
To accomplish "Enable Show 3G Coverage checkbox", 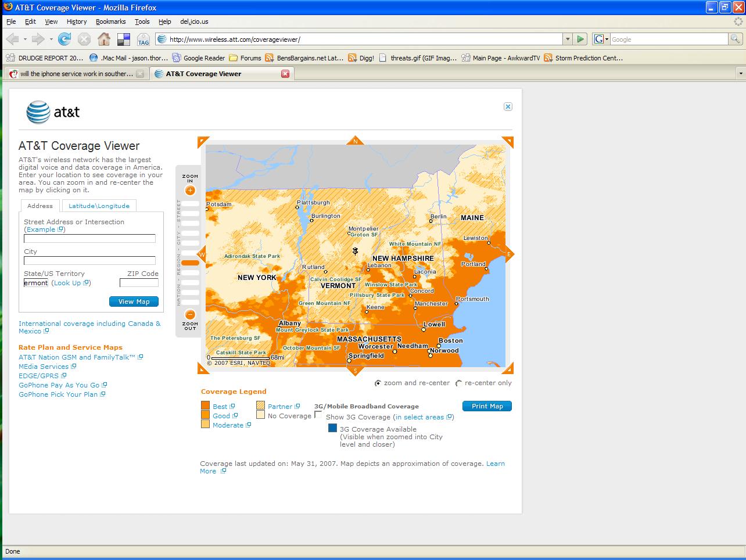I will tap(318, 415).
